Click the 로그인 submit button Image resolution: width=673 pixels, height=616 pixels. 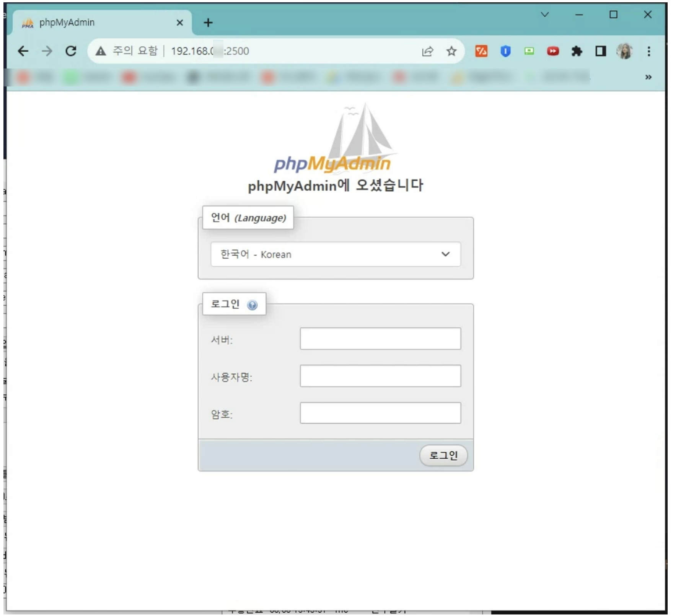click(443, 455)
